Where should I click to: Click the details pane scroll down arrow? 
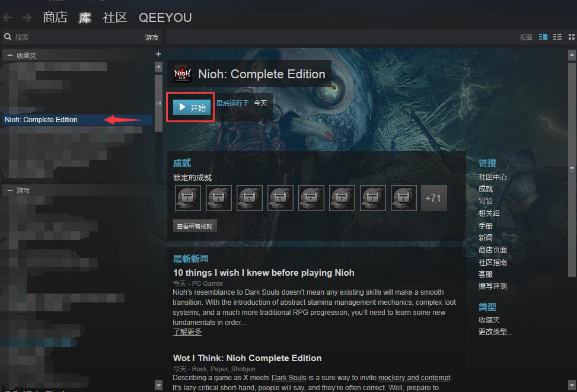point(572,385)
